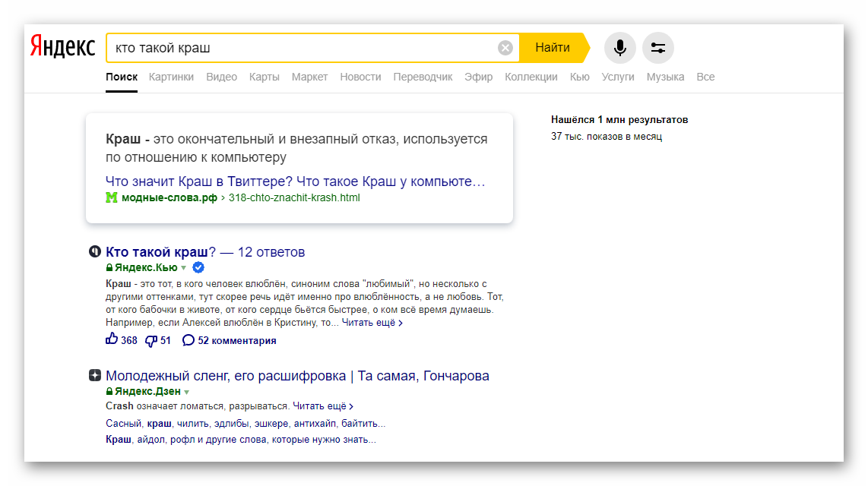Open the Музыка tab

click(x=665, y=77)
